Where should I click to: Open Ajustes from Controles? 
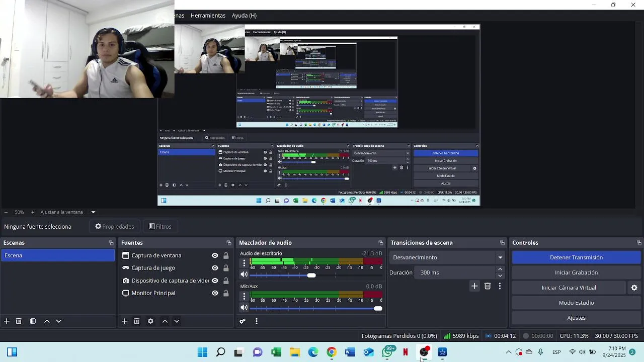(576, 318)
